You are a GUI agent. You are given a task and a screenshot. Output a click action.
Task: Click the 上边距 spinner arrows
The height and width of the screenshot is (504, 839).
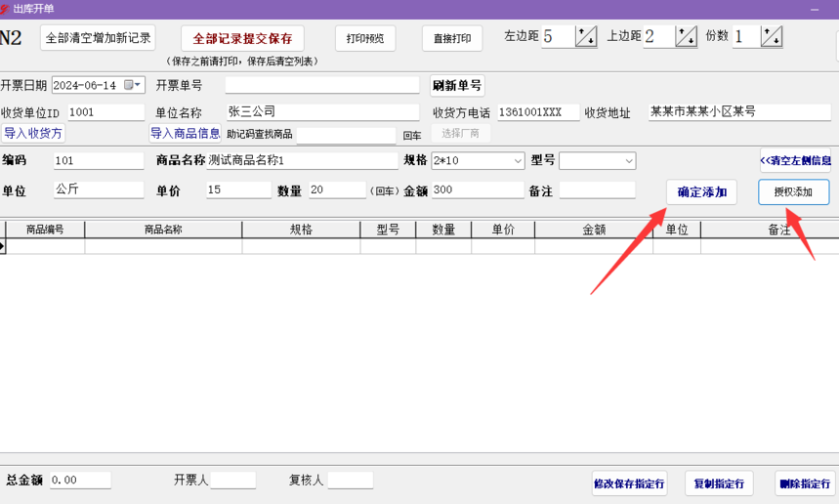click(x=686, y=36)
